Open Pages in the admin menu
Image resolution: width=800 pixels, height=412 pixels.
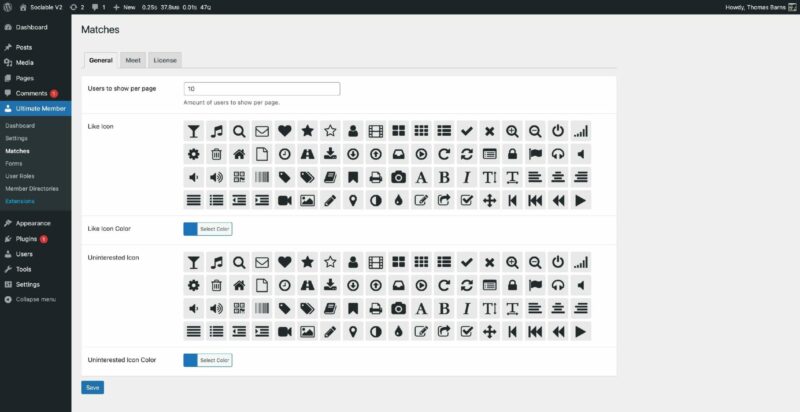pyautogui.click(x=36, y=78)
